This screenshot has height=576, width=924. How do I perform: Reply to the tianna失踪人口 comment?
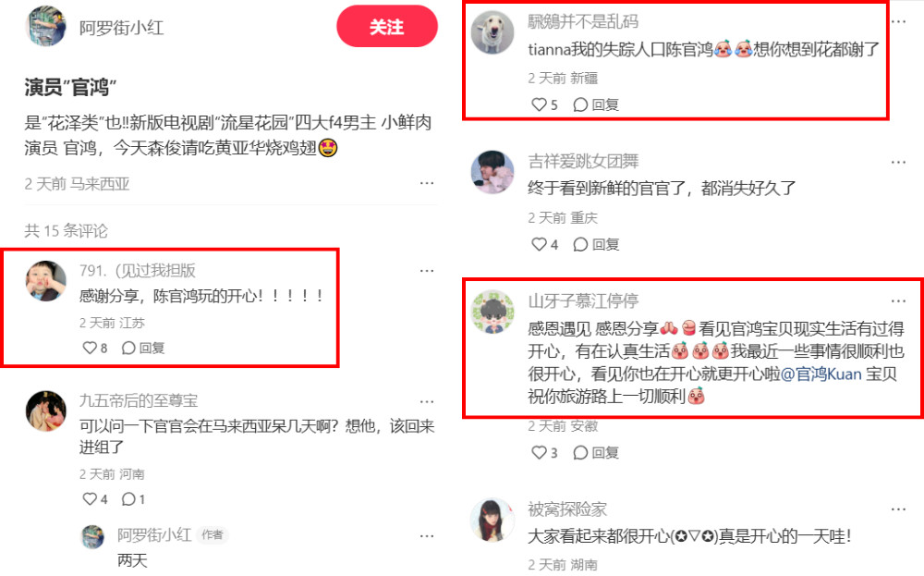596,105
